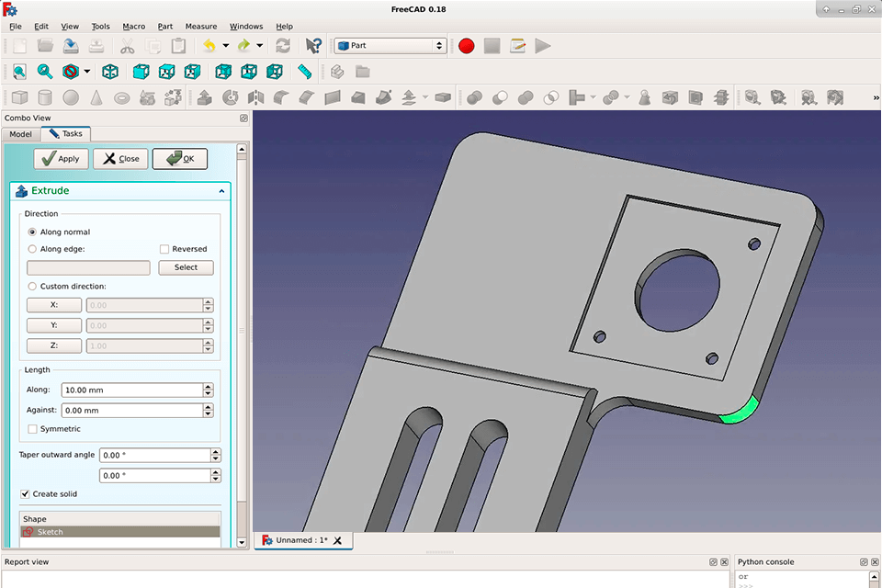Viewport: 882px width, 588px height.
Task: Click the Fit selection magnifier icon
Action: [x=45, y=72]
